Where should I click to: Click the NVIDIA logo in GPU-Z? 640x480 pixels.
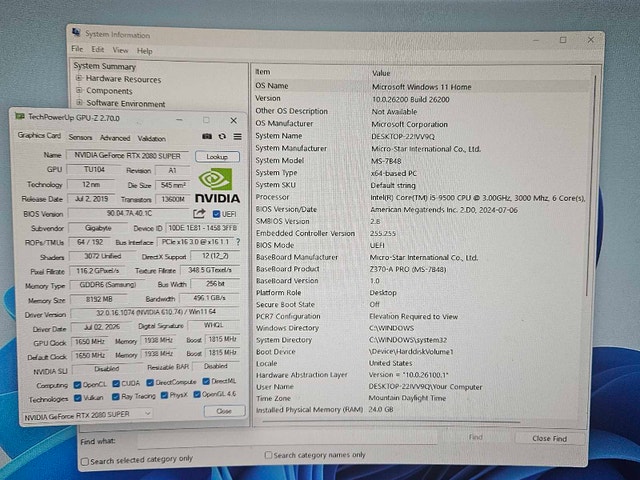click(x=217, y=186)
